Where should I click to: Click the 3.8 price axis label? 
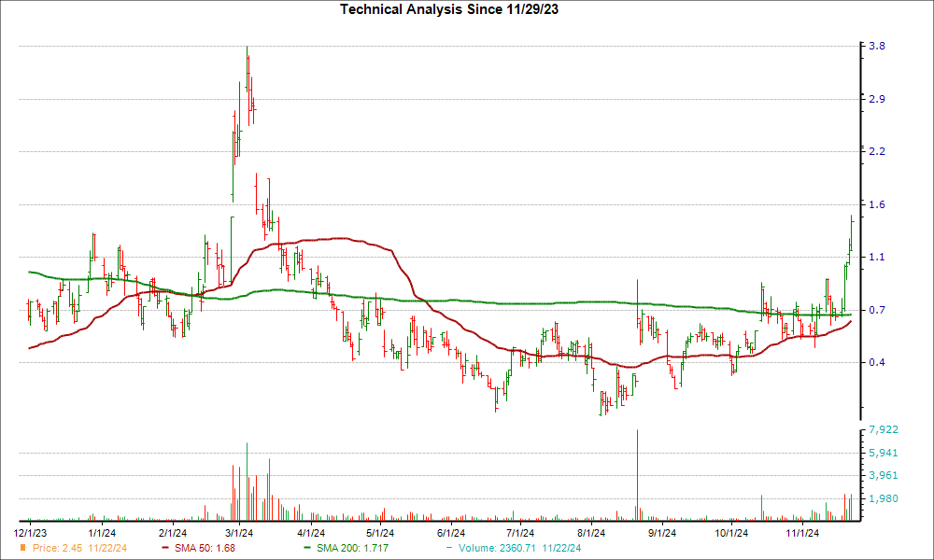click(877, 46)
